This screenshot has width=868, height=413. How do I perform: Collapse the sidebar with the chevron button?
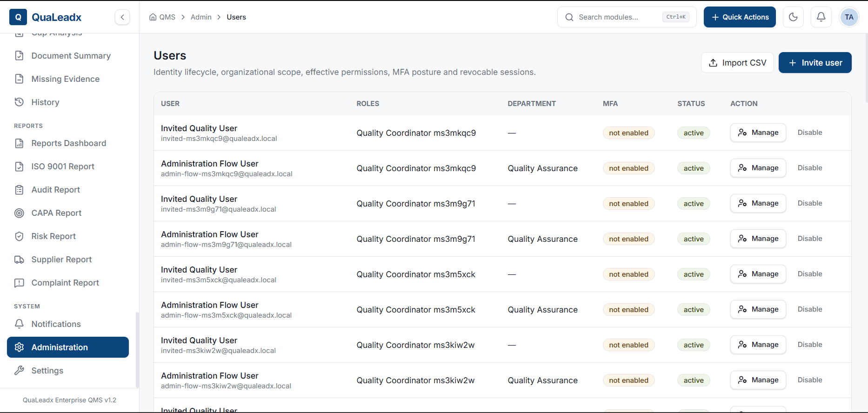pos(122,17)
